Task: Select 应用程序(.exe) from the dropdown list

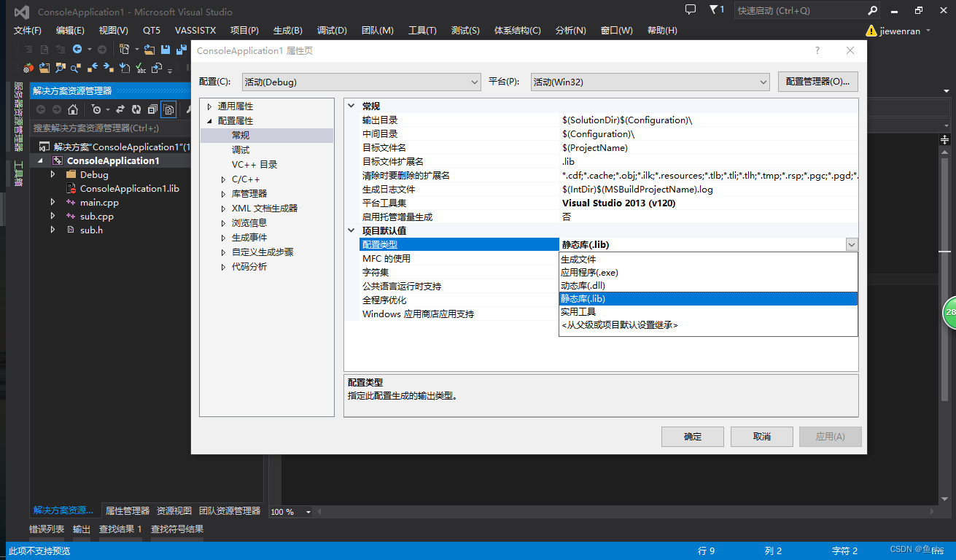Action: (708, 273)
